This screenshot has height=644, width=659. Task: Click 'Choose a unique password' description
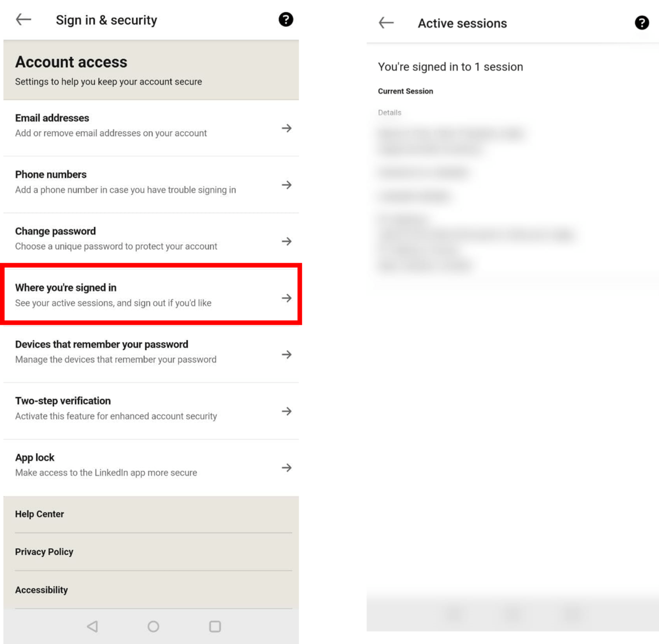point(116,246)
